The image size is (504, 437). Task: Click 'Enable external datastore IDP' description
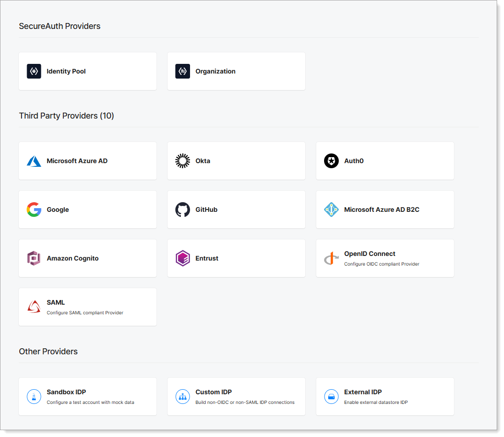pyautogui.click(x=376, y=403)
